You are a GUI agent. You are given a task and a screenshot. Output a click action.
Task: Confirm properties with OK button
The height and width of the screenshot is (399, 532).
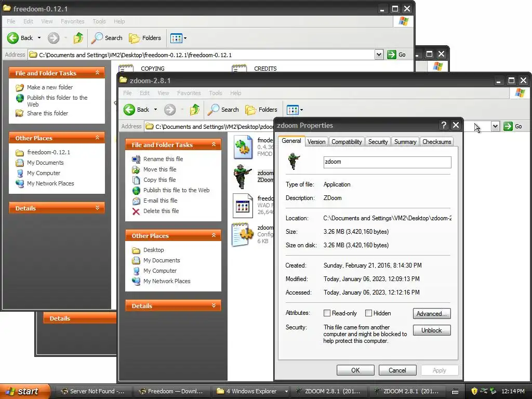[355, 370]
